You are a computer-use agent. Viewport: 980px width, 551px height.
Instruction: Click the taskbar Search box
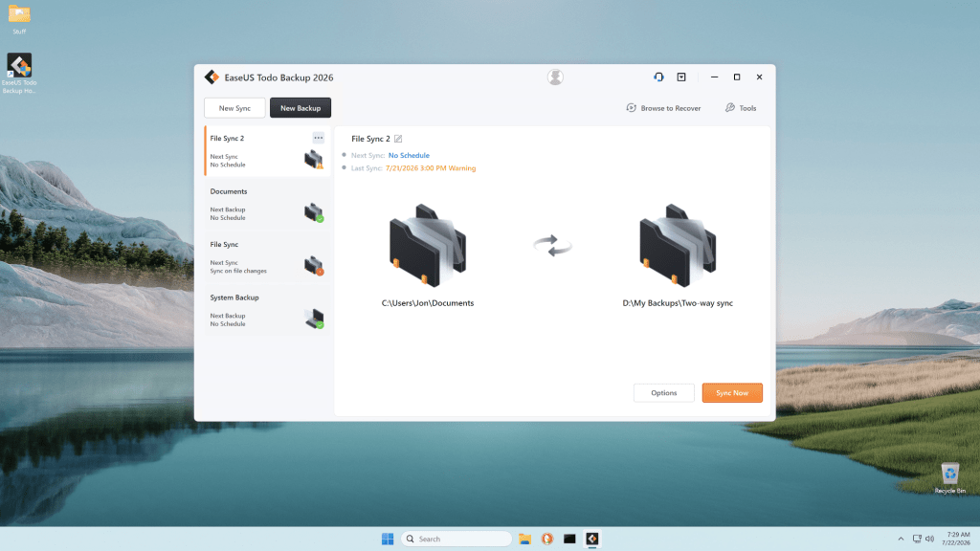(x=457, y=539)
